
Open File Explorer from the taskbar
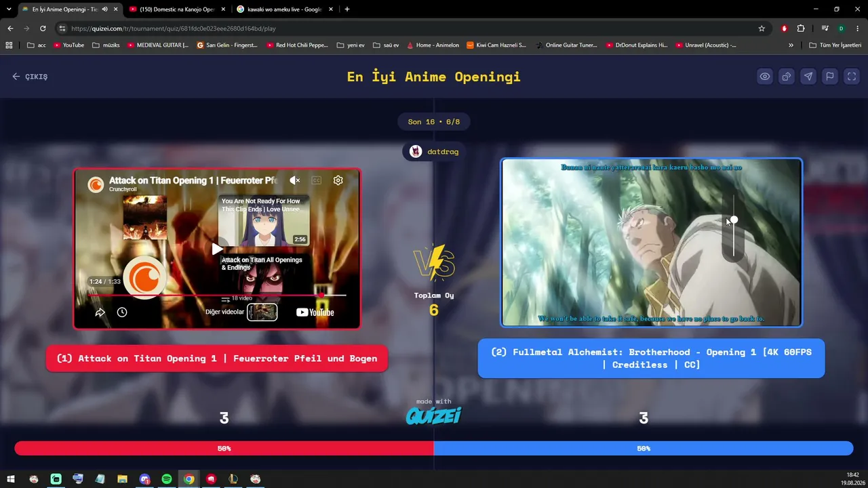pos(122,479)
